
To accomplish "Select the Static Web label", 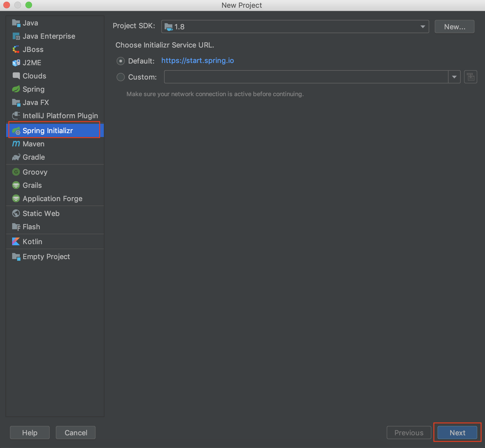I will coord(41,214).
